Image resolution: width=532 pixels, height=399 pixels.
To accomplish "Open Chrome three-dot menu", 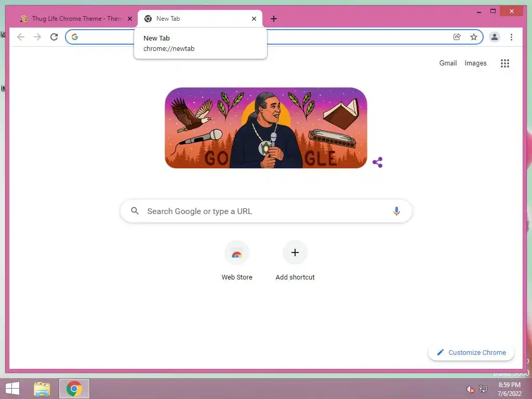I will [x=511, y=37].
